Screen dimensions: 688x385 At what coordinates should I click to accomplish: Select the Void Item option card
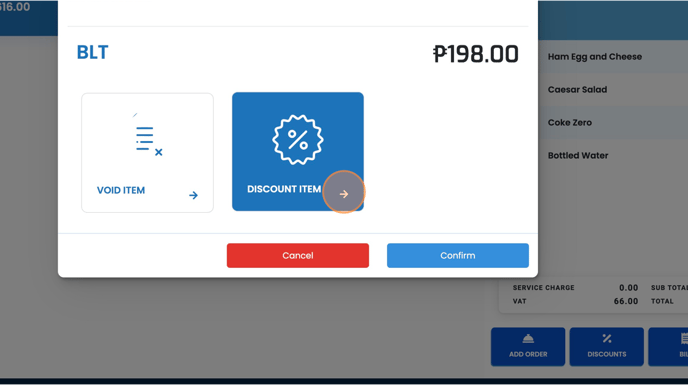[x=147, y=153]
